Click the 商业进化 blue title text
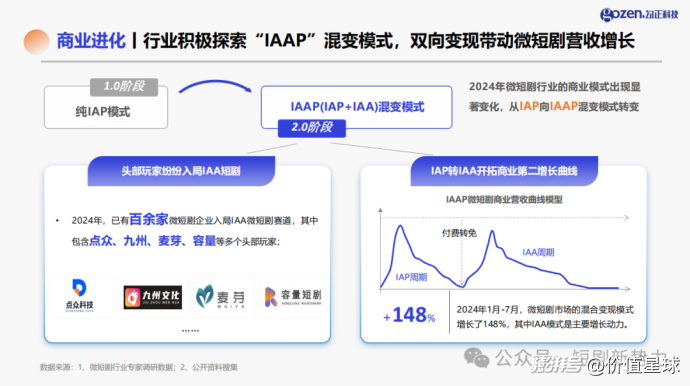This screenshot has height=386, width=690. [x=91, y=41]
